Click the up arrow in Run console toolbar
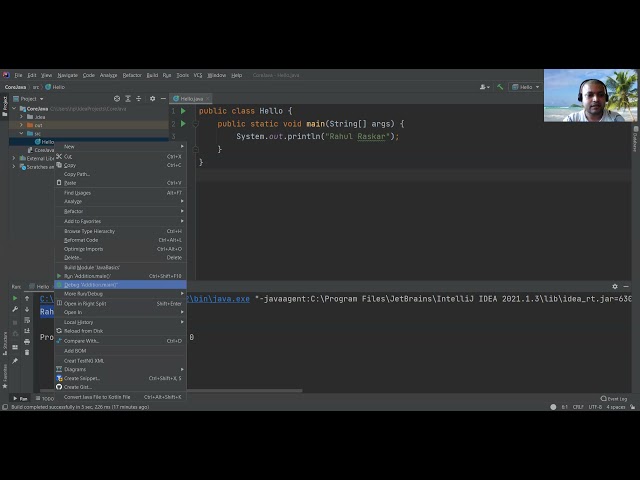This screenshot has width=640, height=480. [27, 298]
